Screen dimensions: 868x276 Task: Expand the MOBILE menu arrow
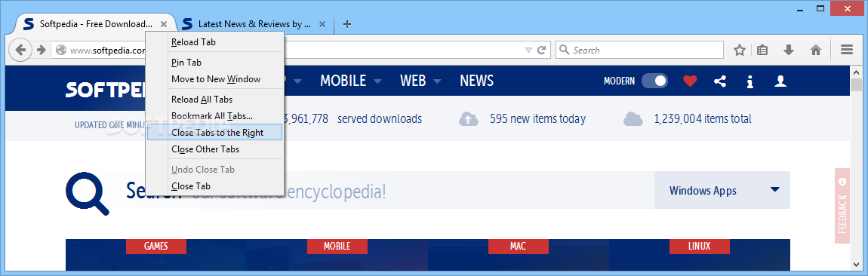(x=377, y=81)
